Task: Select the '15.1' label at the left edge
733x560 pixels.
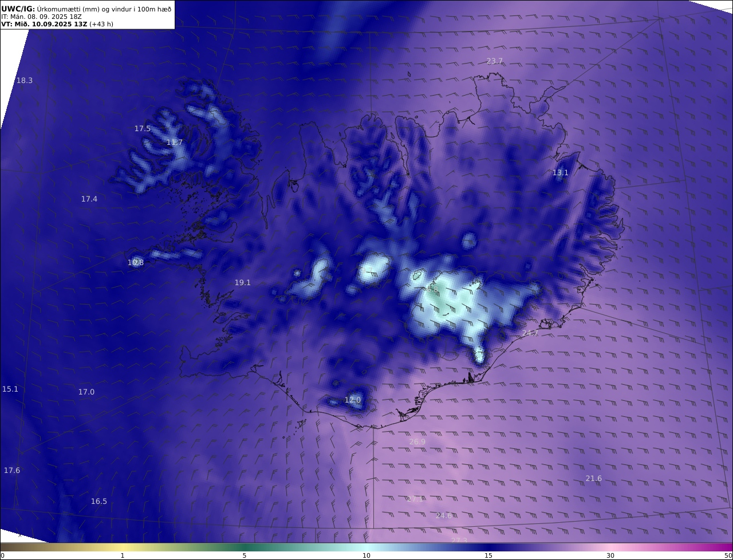Action: [10, 389]
